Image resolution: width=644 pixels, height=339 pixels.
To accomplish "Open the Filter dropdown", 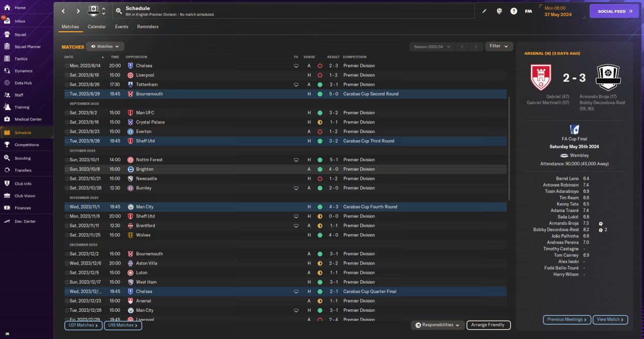I will 499,46.
